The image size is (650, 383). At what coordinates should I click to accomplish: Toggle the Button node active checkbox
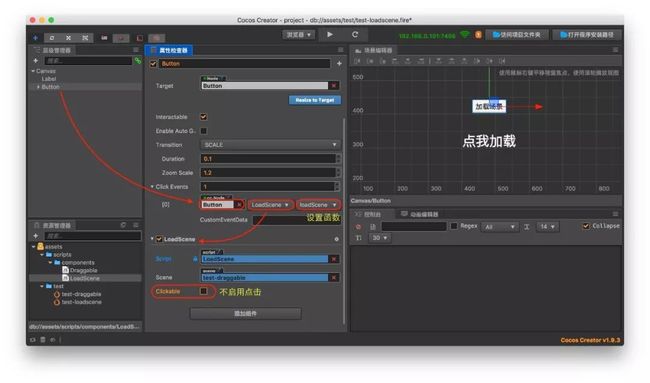point(153,64)
